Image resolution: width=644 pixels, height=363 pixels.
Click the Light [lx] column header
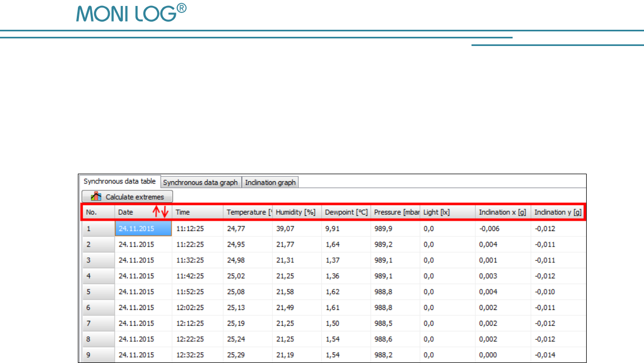[x=448, y=212]
